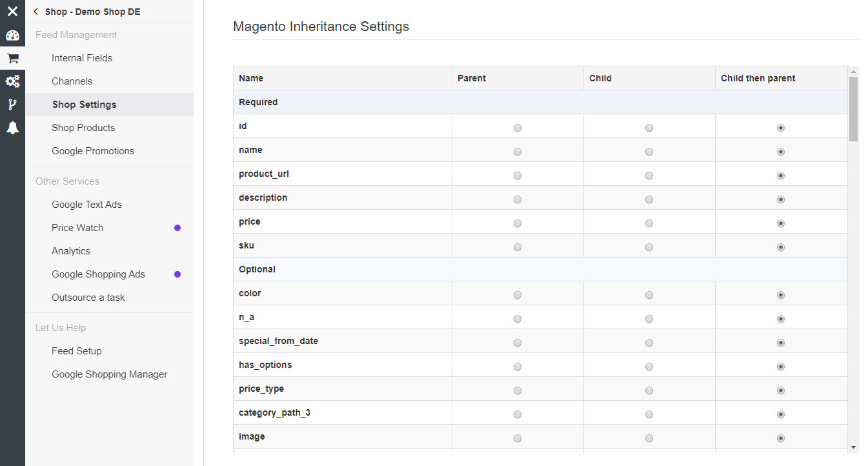Click the table scrollbar down arrow
This screenshot has width=868, height=466.
coord(854,447)
